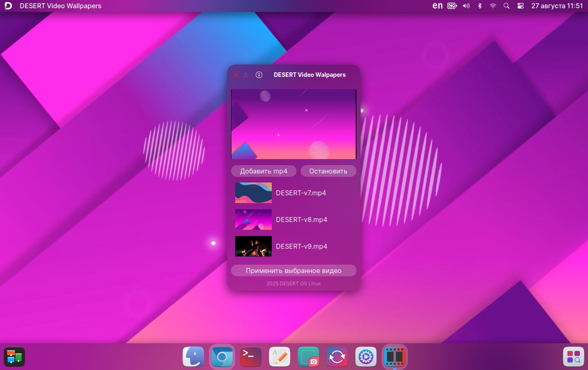
Task: Click "Применить выбранное видео" button
Action: [x=294, y=271]
